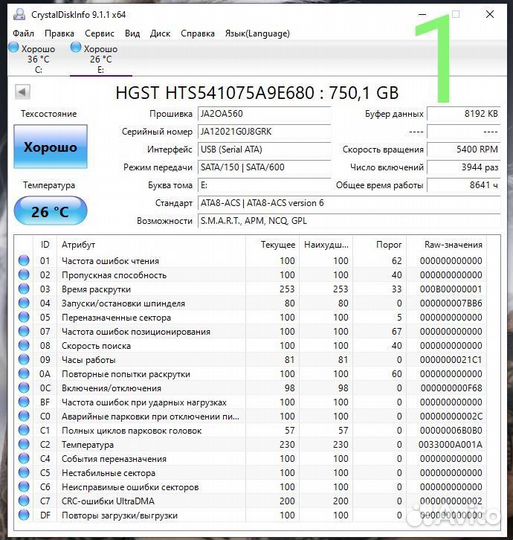Click status icon for attribute 05
Screen dimensions: 513x540
coord(24,317)
